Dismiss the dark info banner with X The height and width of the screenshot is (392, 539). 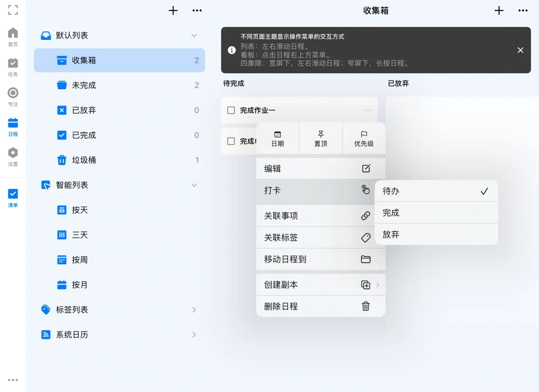(x=520, y=50)
